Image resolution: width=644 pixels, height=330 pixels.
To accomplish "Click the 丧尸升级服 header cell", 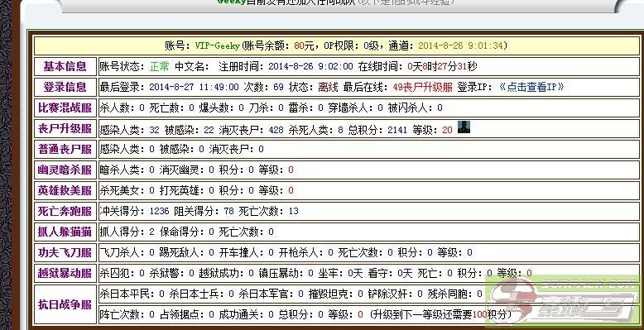I will 65,128.
